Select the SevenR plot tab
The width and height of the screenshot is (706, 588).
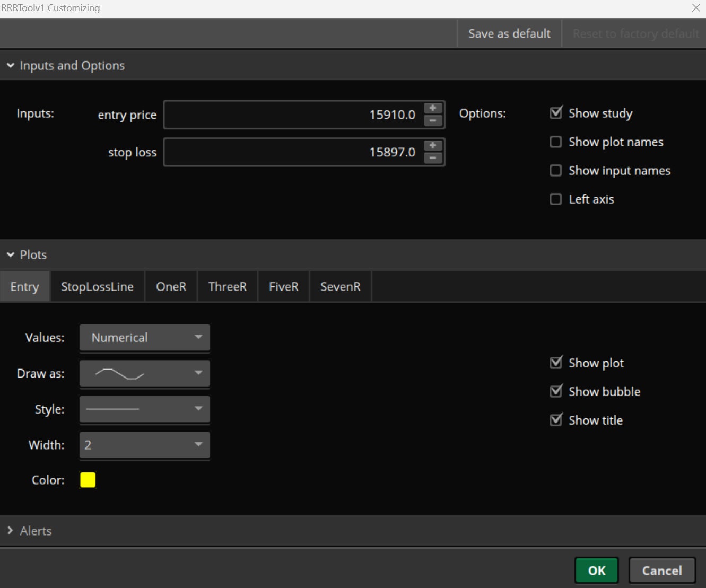(x=340, y=286)
